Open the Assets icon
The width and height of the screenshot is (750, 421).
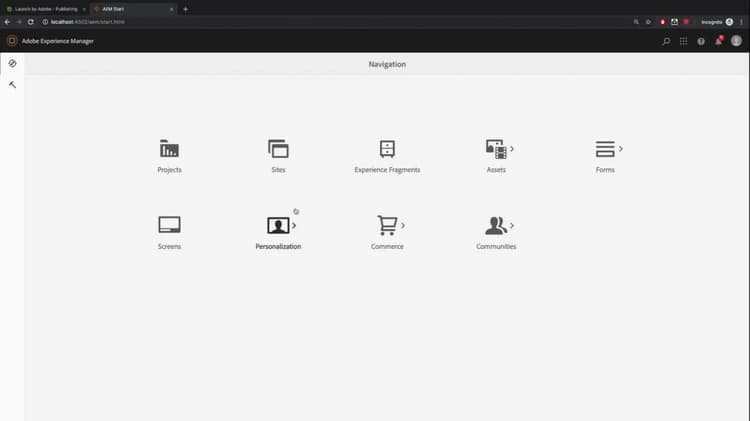tap(496, 149)
